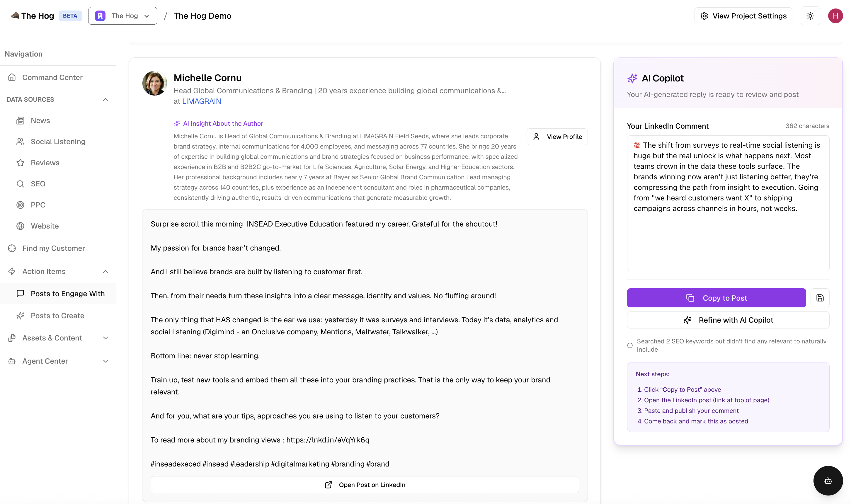Select the SEO search item
The image size is (851, 504).
(x=38, y=184)
